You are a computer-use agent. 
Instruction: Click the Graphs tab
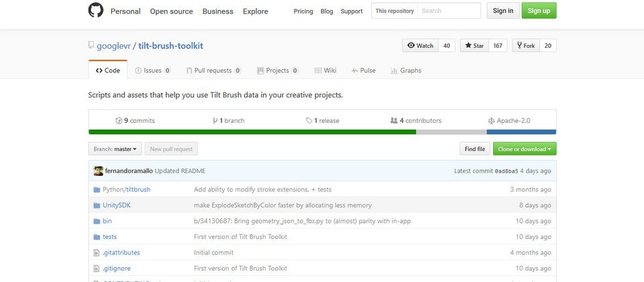point(405,70)
